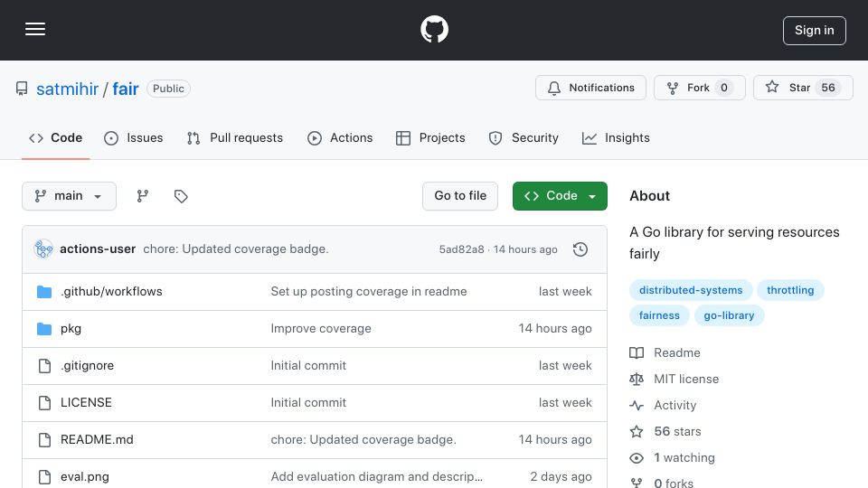Go to the GitHub homepage logo
868x488 pixels.
pos(434,29)
